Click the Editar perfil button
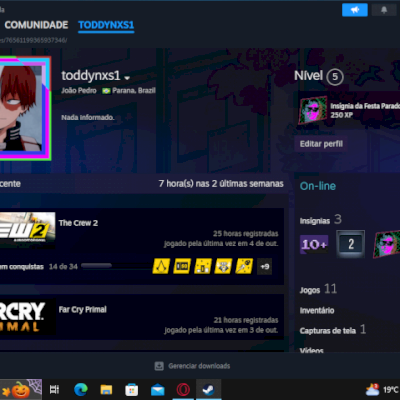The width and height of the screenshot is (400, 400). [x=321, y=144]
